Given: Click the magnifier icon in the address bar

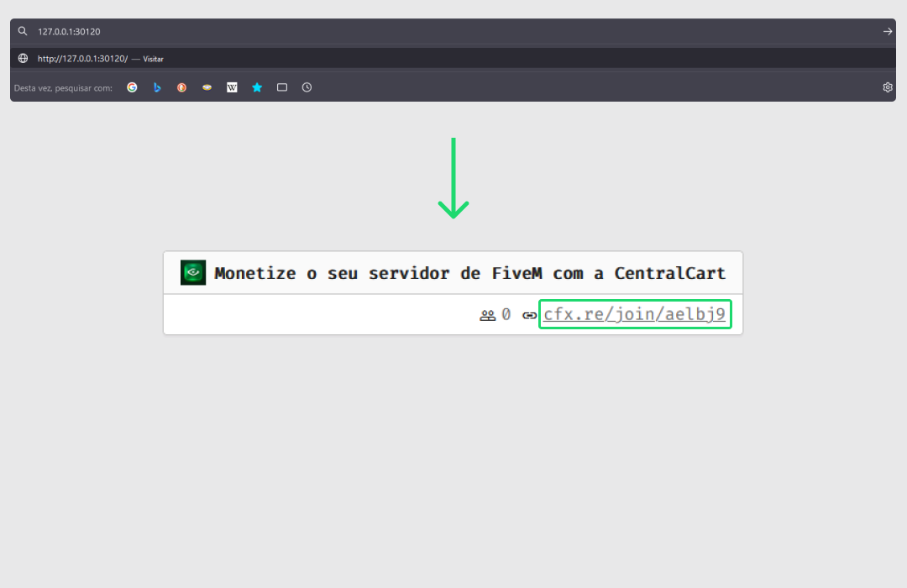Looking at the screenshot, I should [x=23, y=31].
